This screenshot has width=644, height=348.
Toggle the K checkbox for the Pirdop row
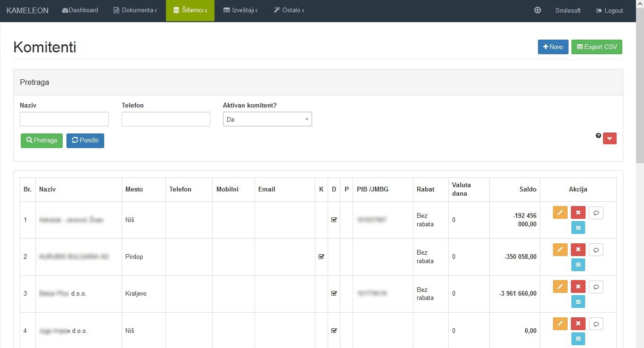(x=322, y=257)
